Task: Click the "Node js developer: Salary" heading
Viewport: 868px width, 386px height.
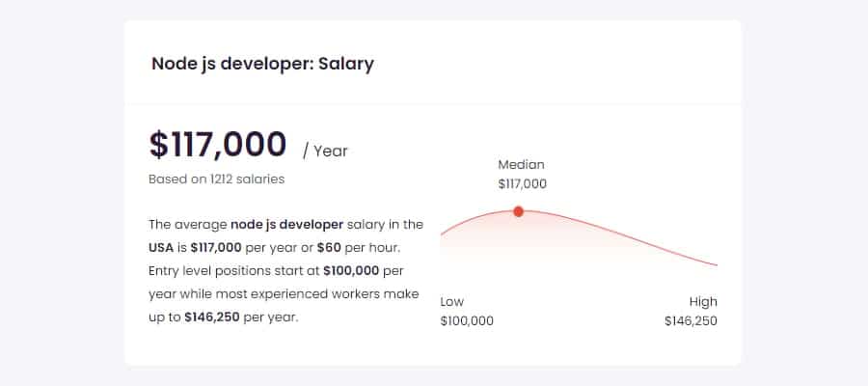Action: 262,65
